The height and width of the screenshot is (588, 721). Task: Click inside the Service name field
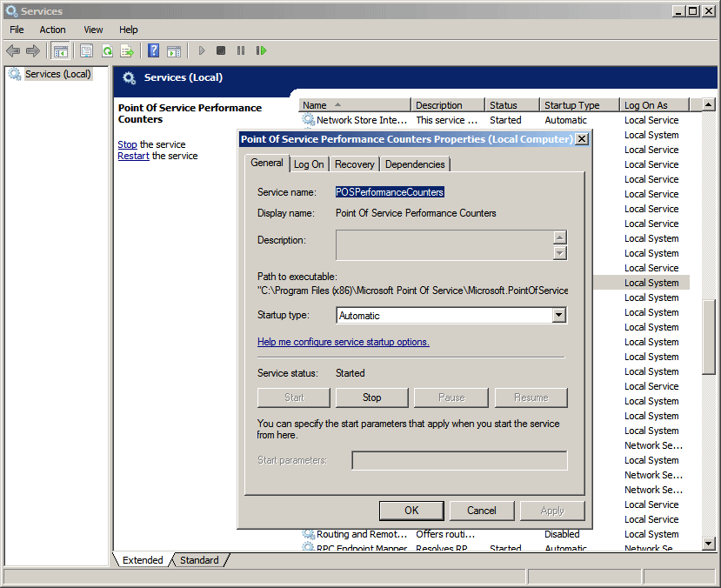[390, 191]
